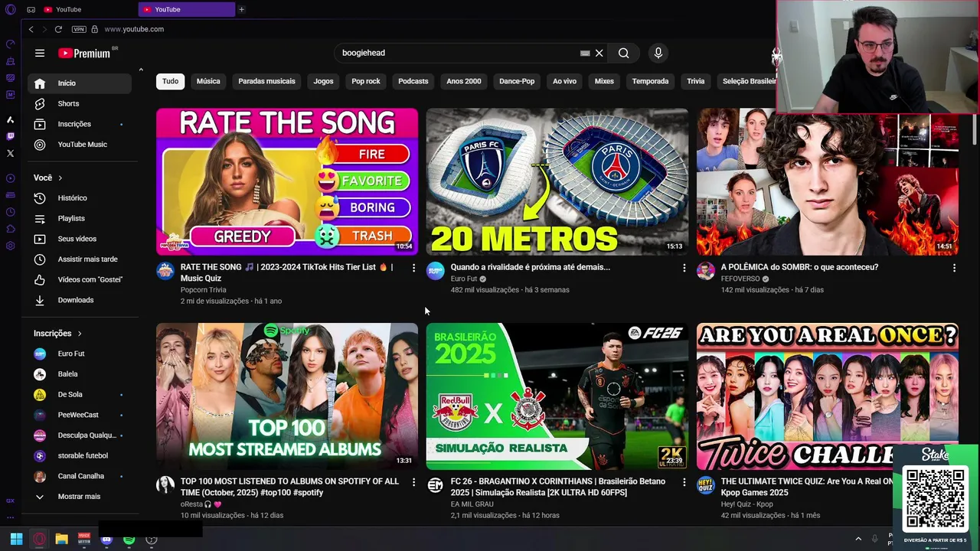Open options for A POLÊMICA do SOMBR video

[954, 268]
